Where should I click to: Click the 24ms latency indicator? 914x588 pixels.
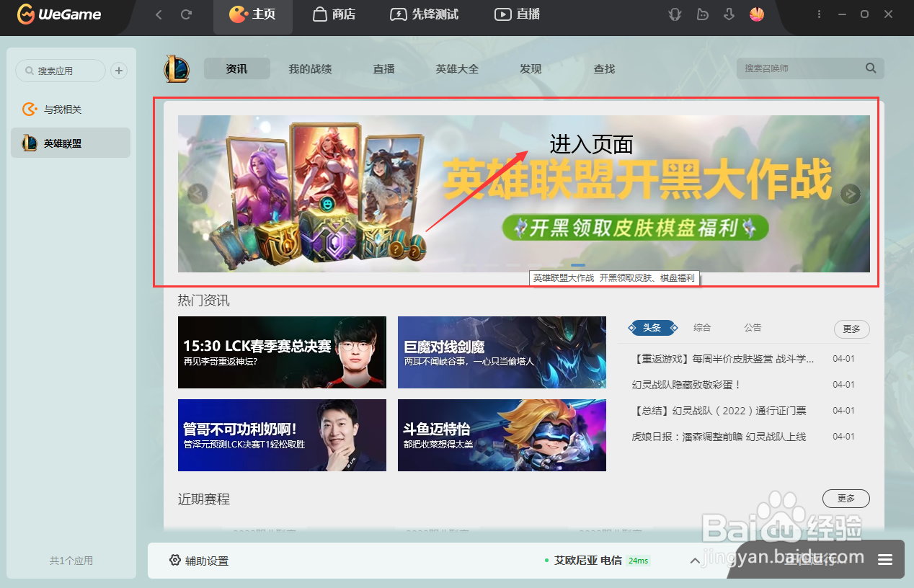tap(638, 561)
